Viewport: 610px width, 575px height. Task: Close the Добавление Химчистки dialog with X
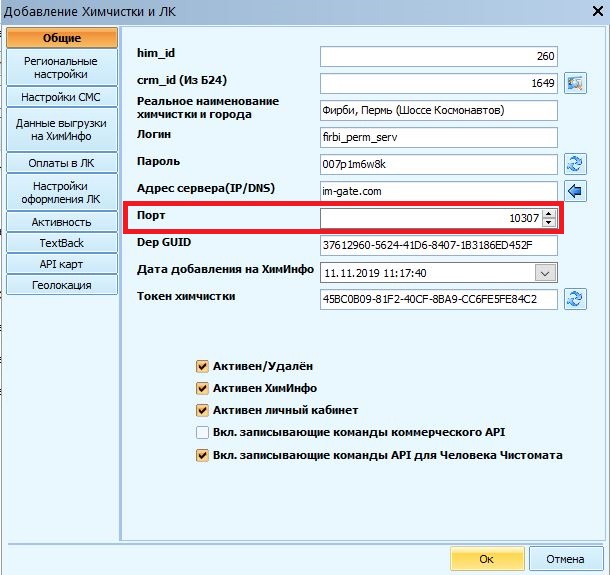tap(598, 11)
